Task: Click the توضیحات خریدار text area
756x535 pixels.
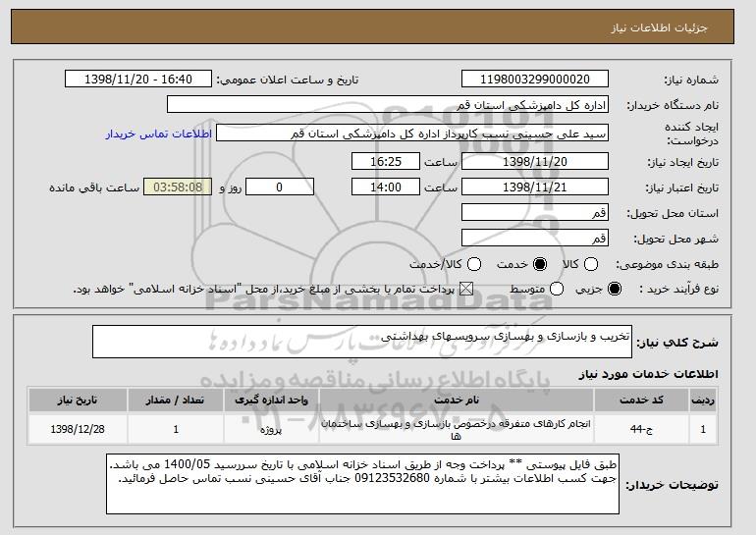Action: (x=362, y=484)
